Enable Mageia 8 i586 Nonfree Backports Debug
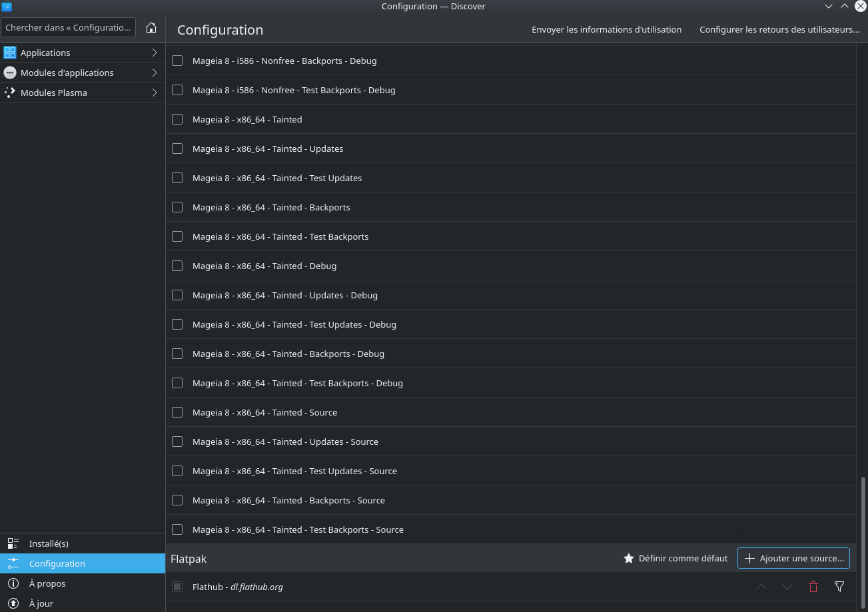The image size is (868, 612). pyautogui.click(x=177, y=61)
